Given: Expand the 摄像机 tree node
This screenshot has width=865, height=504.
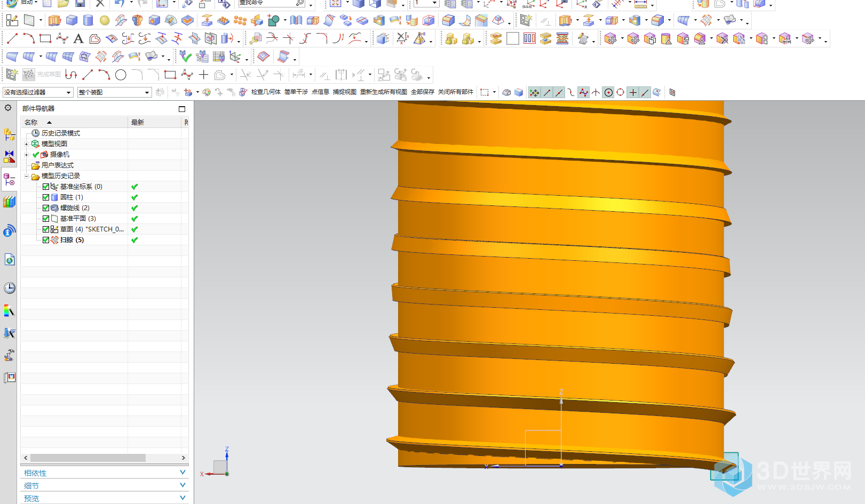Looking at the screenshot, I should (27, 155).
